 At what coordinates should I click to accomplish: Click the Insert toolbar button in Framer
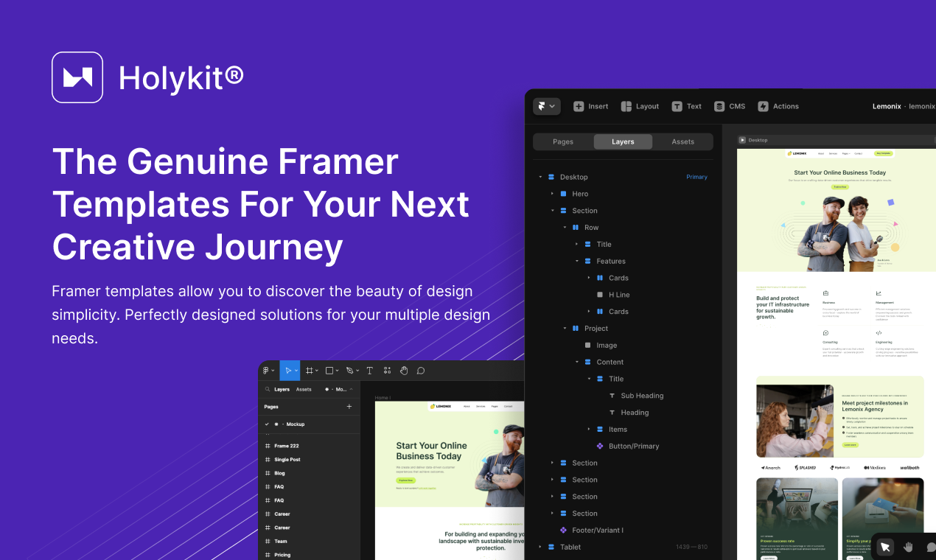(x=591, y=106)
